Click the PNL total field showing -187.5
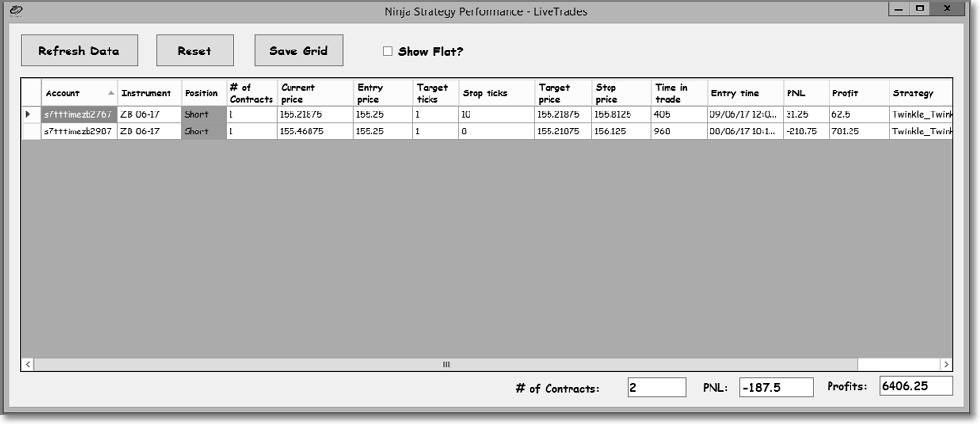The height and width of the screenshot is (424, 980). (x=775, y=388)
